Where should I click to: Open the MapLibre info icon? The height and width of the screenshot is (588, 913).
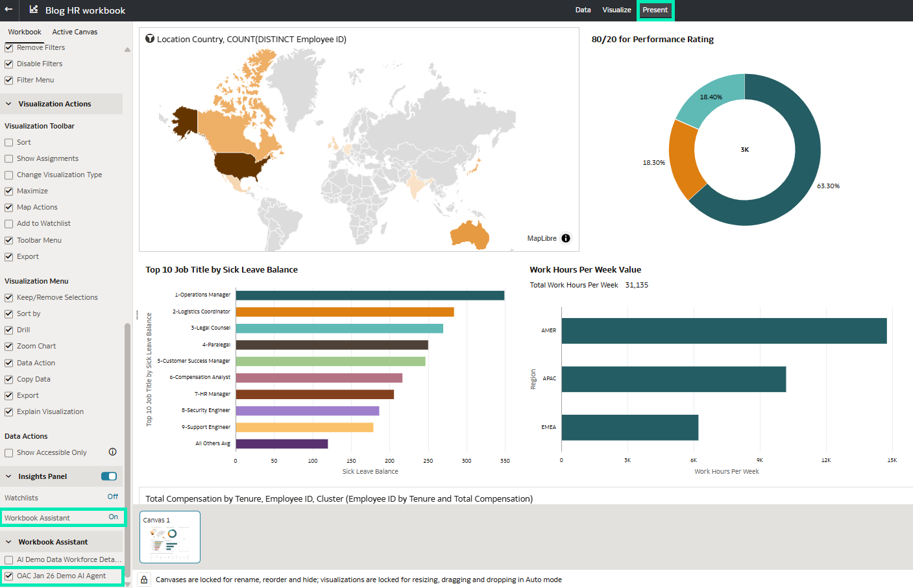click(566, 238)
